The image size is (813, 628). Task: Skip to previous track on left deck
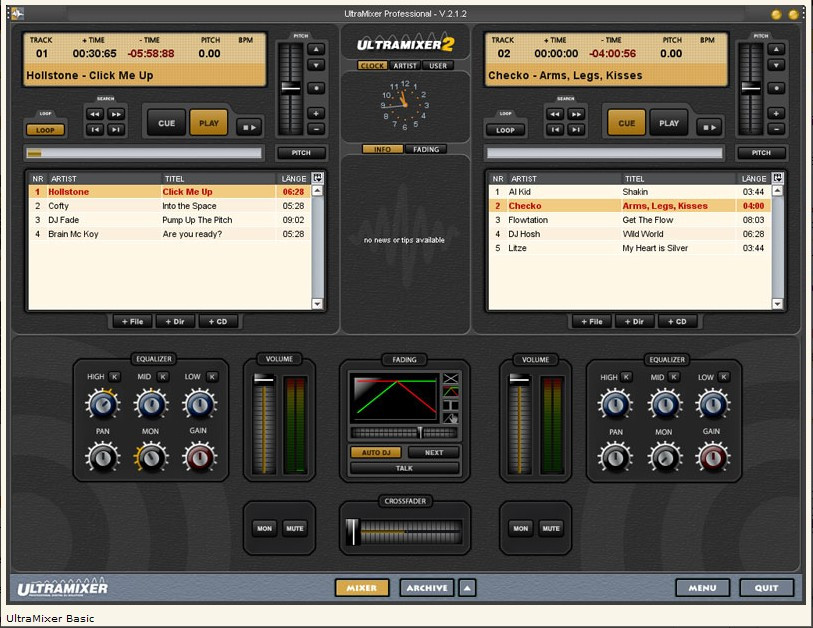click(94, 130)
